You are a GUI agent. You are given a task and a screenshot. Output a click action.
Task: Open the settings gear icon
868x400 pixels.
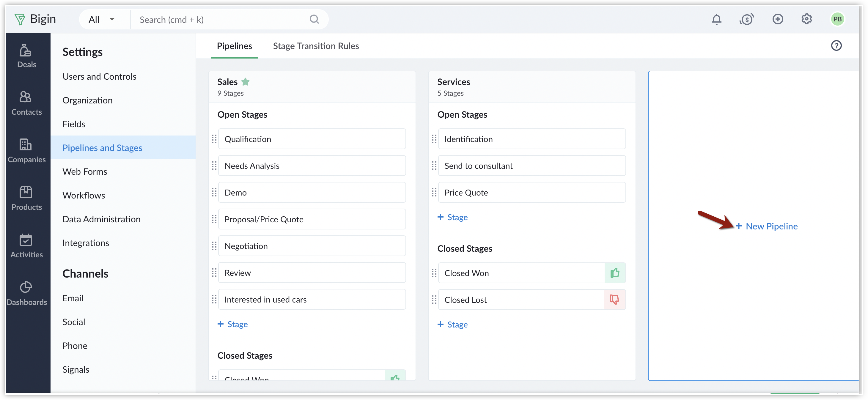coord(807,19)
